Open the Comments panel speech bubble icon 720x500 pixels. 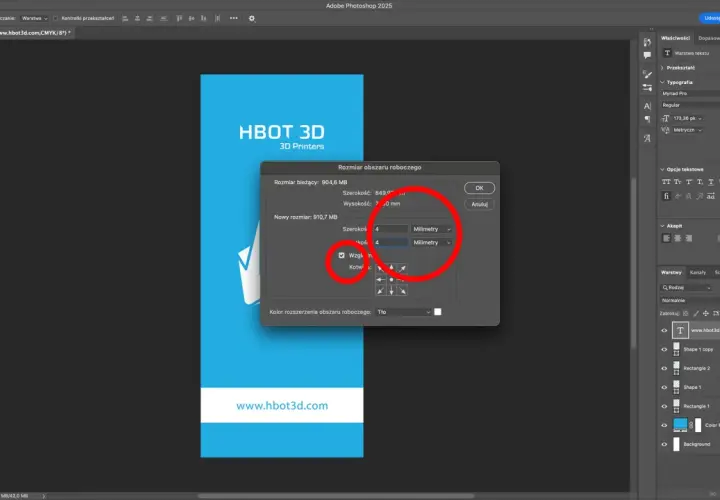(647, 56)
